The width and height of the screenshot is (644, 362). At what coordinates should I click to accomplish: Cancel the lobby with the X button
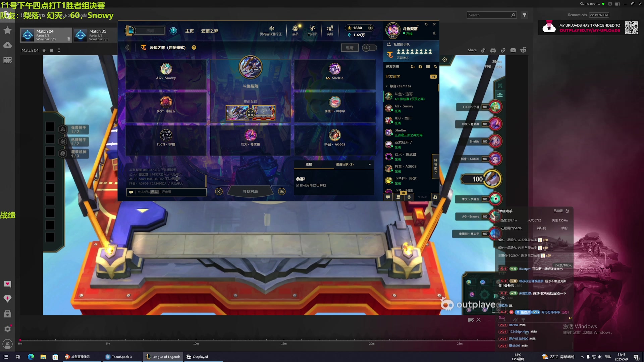[219, 191]
